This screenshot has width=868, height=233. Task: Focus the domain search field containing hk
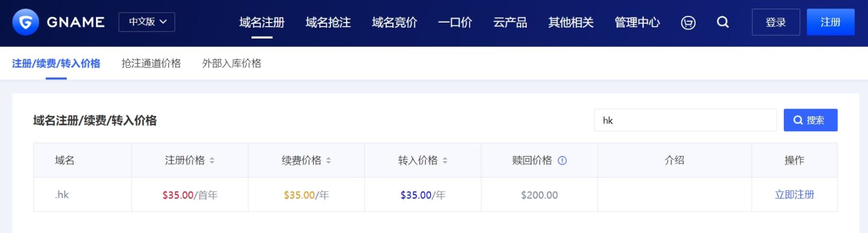(685, 120)
